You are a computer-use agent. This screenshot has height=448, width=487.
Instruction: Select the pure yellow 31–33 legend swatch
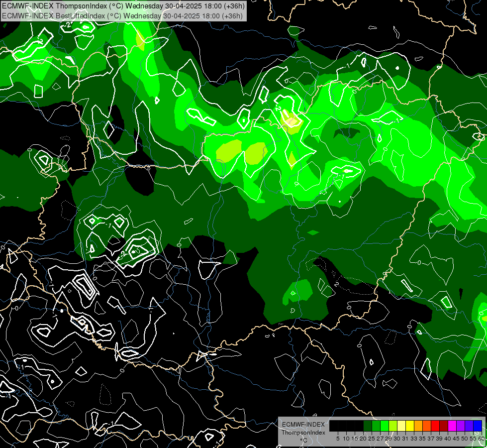click(x=410, y=426)
